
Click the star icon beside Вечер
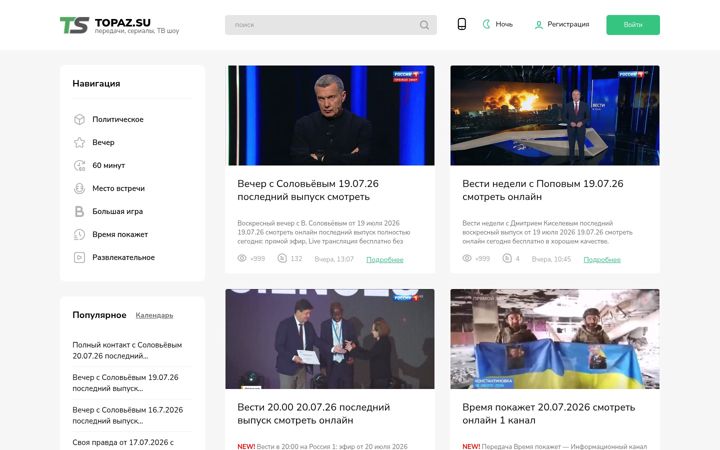tap(79, 142)
